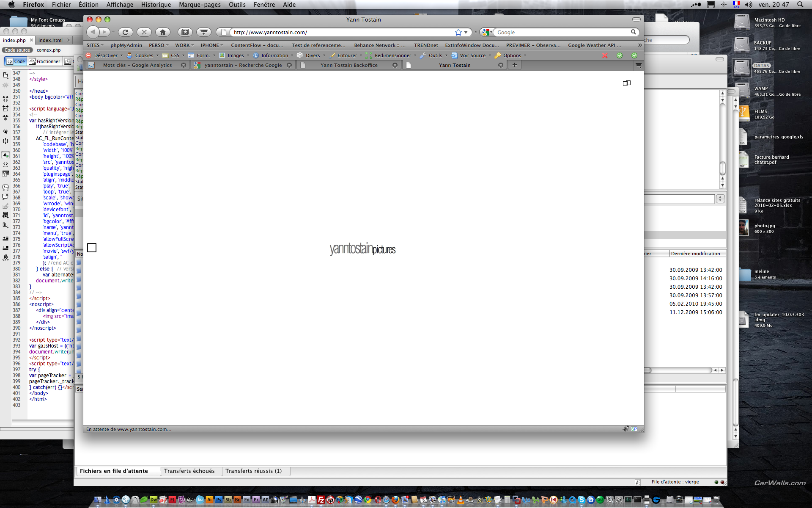The height and width of the screenshot is (508, 812).
Task: Select the Code source button in Dreamweaver
Action: 17,50
